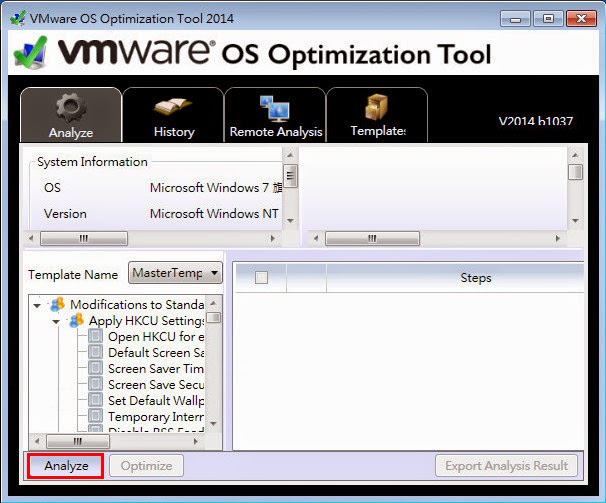The width and height of the screenshot is (606, 503).
Task: Switch to the History tab
Action: pyautogui.click(x=173, y=115)
